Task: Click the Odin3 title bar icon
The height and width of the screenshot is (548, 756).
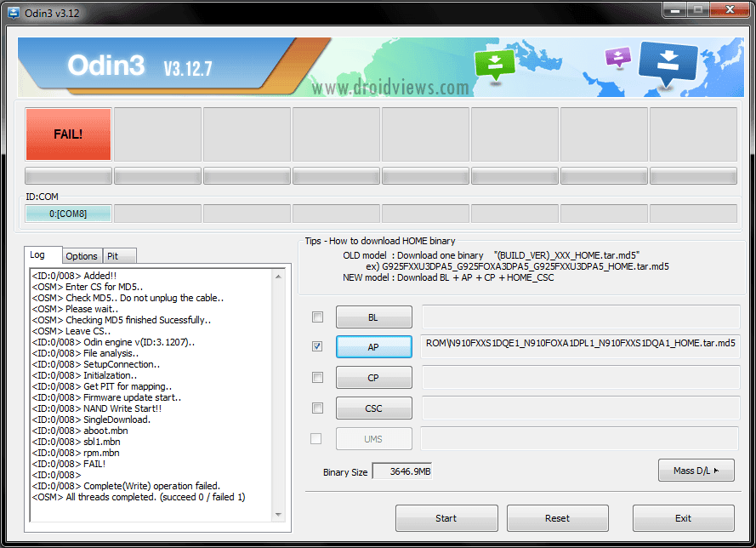Action: click(14, 13)
